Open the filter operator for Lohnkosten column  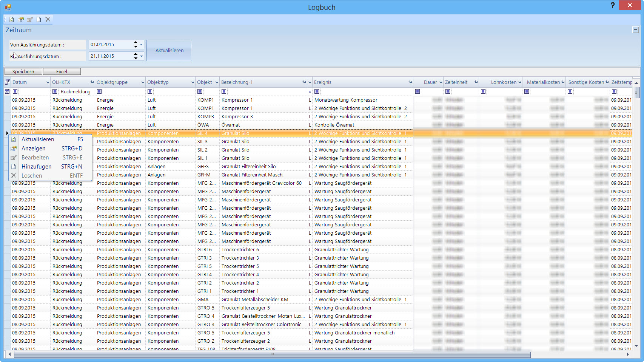click(x=483, y=91)
